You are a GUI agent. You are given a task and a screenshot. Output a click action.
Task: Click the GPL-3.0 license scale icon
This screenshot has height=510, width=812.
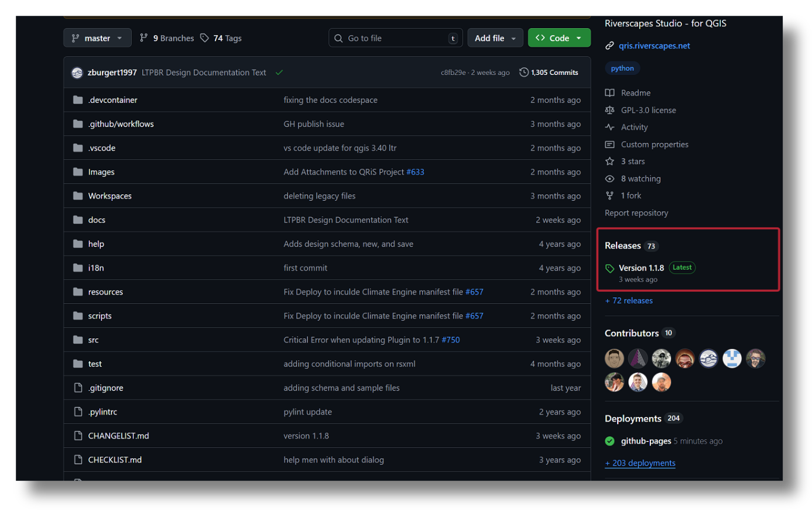tap(609, 110)
